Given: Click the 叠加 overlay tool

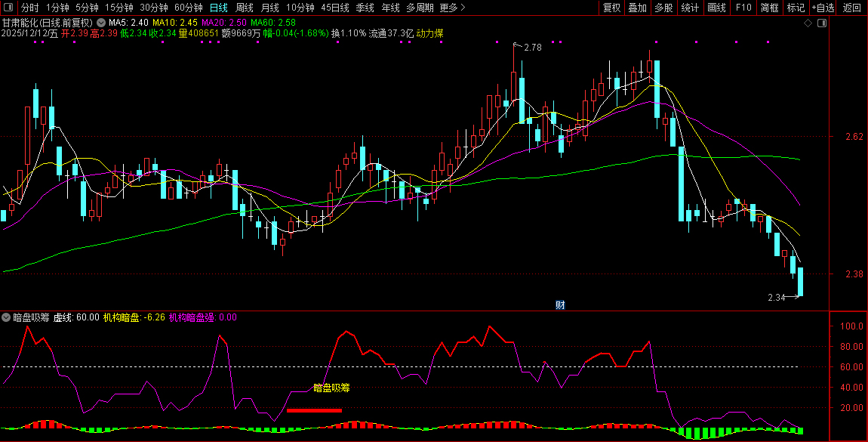Looking at the screenshot, I should (638, 8).
